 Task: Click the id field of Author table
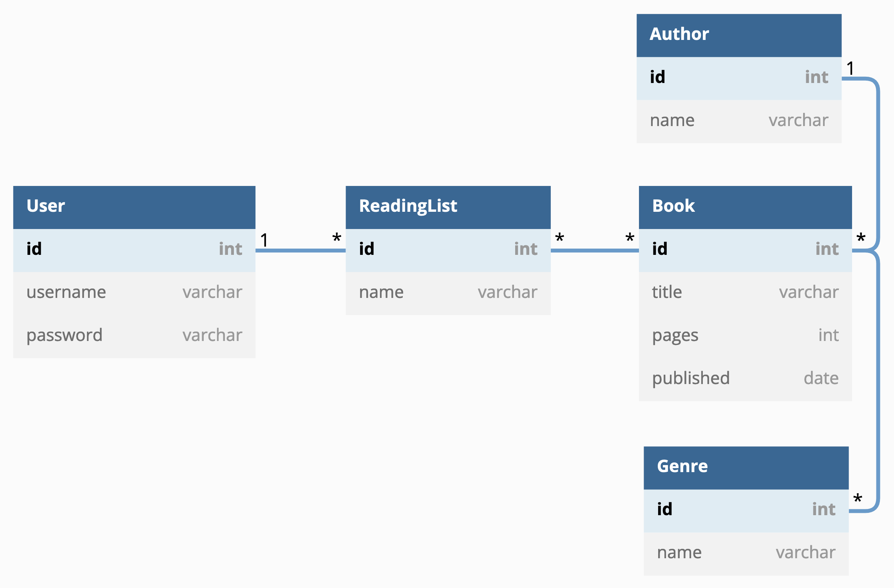coord(738,78)
